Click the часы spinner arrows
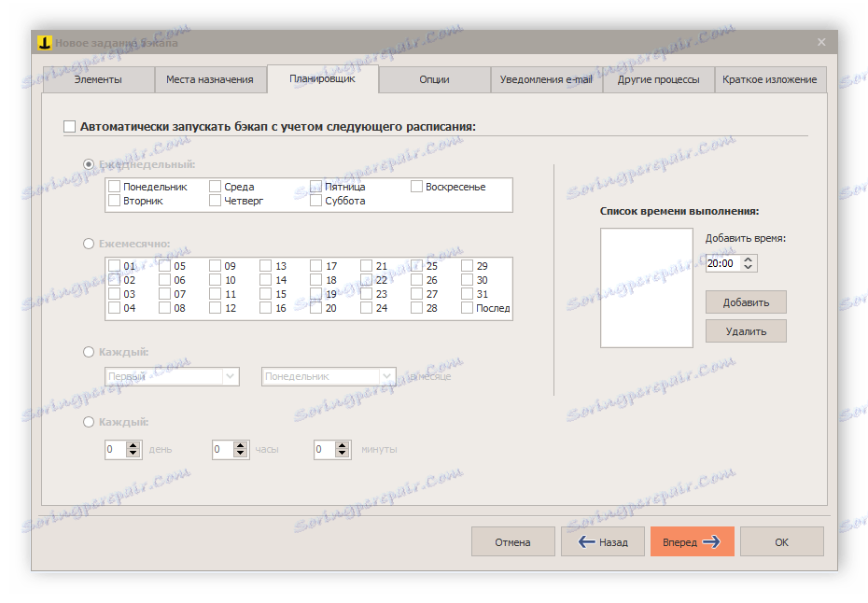This screenshot has width=868, height=603. [x=240, y=449]
